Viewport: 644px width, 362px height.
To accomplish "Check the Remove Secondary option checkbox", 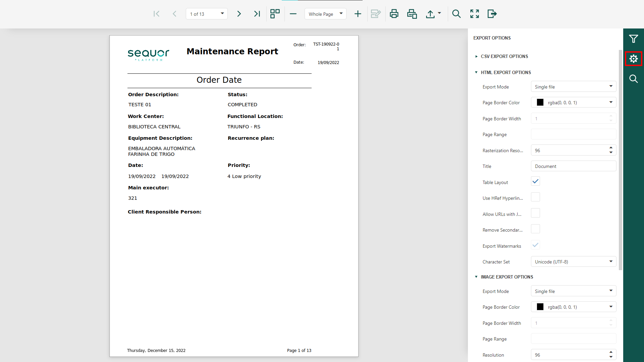I will pos(535,229).
